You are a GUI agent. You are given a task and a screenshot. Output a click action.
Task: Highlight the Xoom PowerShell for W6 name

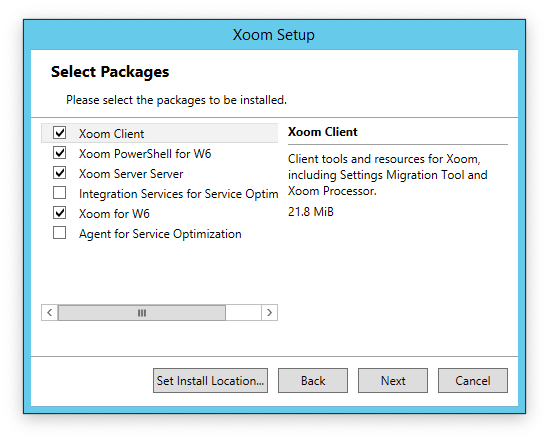click(145, 154)
